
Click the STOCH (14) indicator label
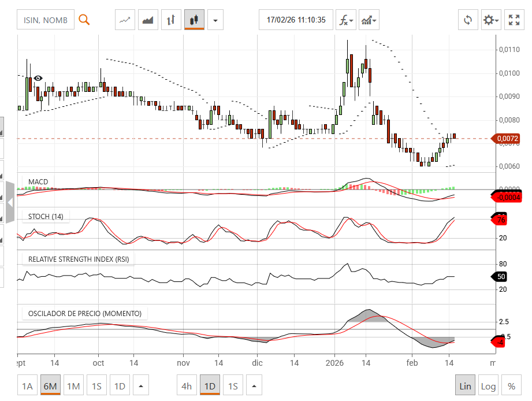[46, 217]
